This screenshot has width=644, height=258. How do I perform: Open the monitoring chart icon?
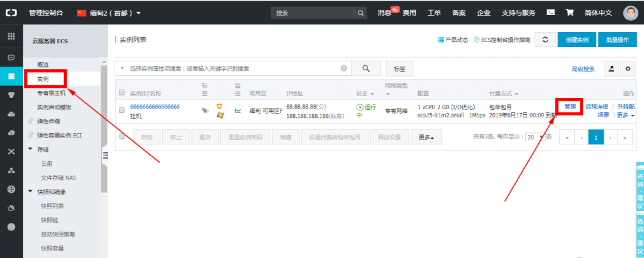(238, 110)
